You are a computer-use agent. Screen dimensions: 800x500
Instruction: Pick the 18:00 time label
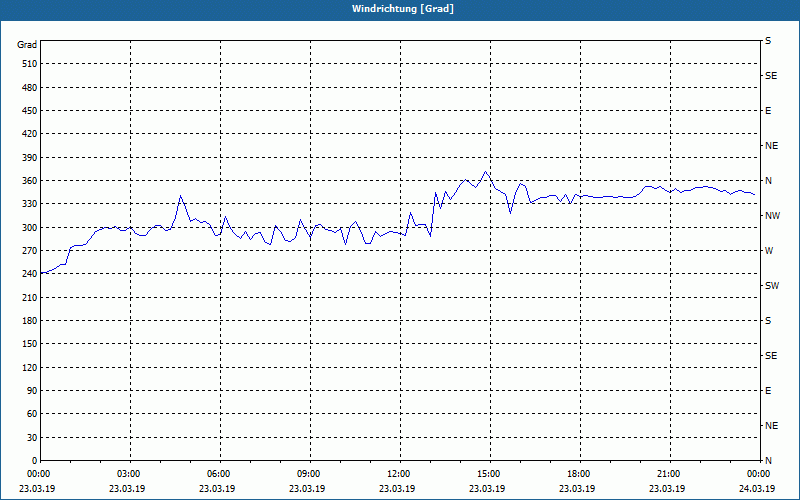578,474
